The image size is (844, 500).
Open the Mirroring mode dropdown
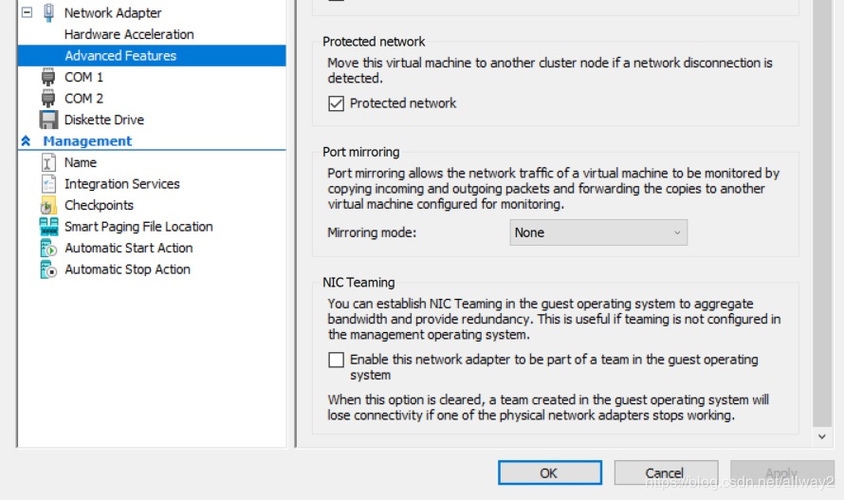tap(598, 232)
